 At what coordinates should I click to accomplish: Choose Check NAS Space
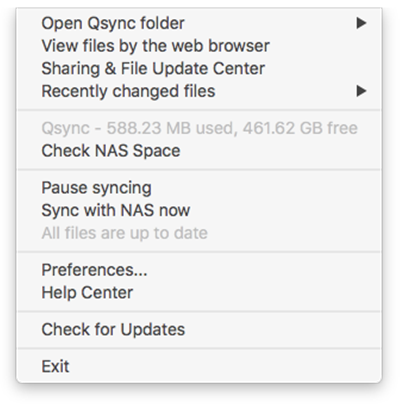199,151
